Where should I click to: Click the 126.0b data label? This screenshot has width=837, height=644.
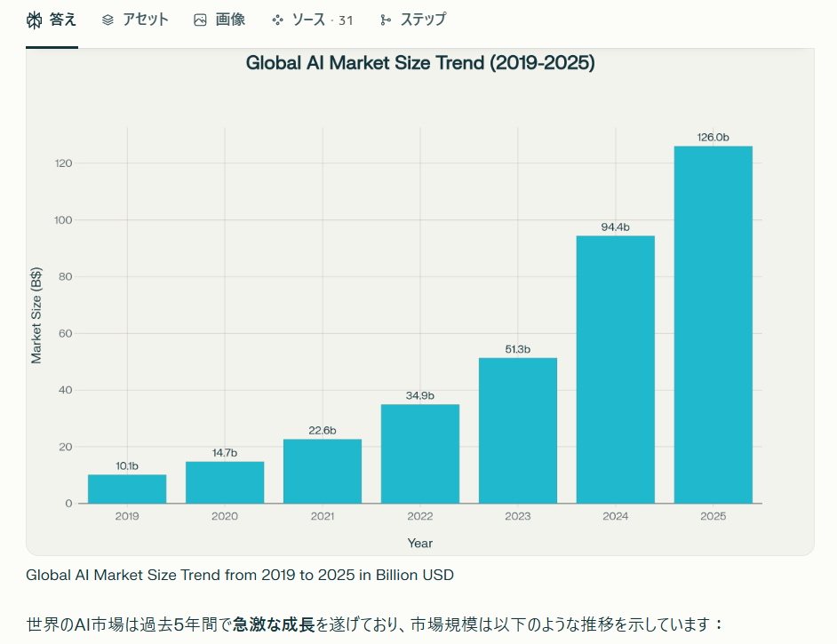click(x=713, y=137)
